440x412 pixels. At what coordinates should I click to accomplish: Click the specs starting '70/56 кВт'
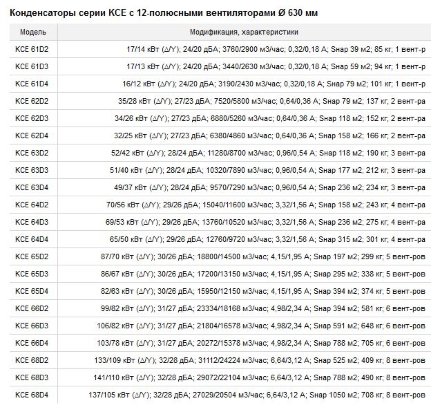(x=266, y=205)
